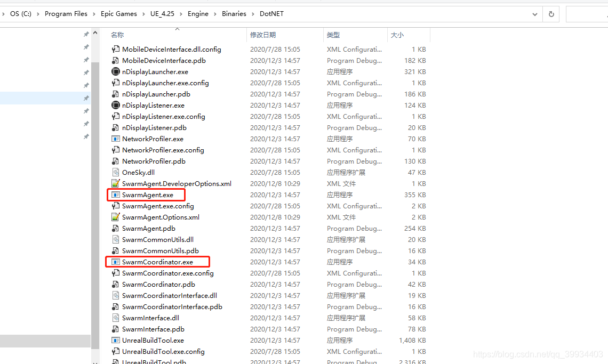The image size is (608, 364).
Task: Click the SwarmCommonUtils.pdb file icon
Action: pos(116,251)
